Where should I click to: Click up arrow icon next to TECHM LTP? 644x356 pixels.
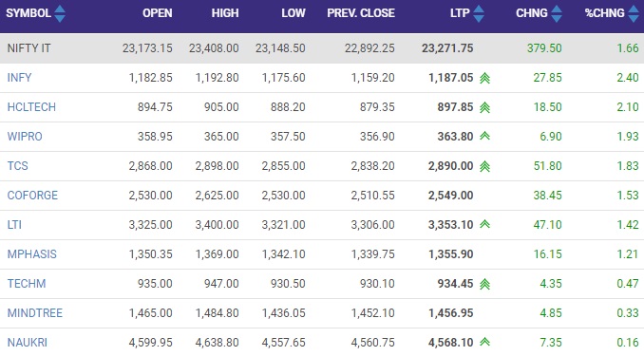[485, 284]
